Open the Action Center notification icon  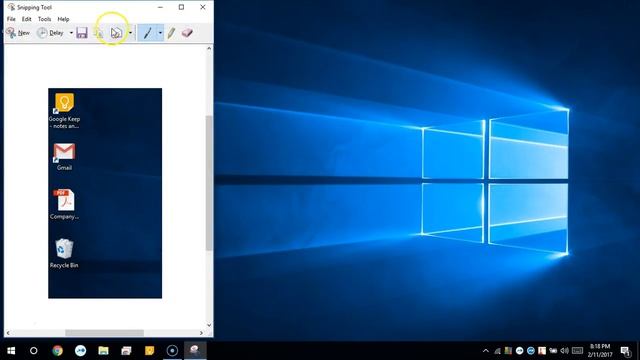[625, 351]
